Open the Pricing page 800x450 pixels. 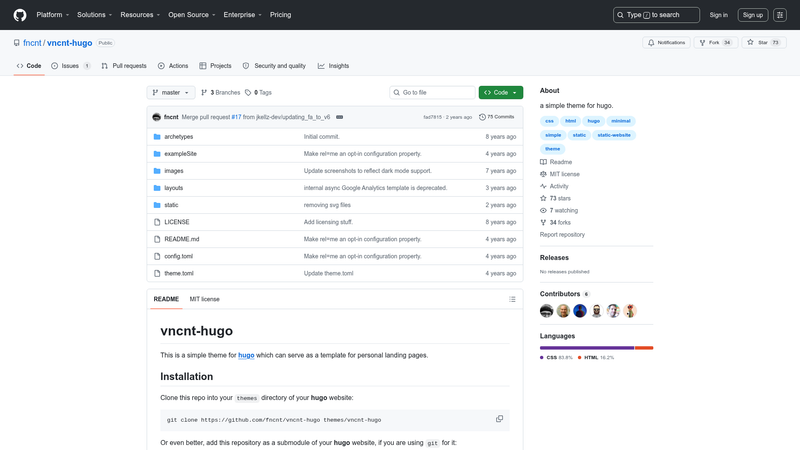(x=281, y=15)
